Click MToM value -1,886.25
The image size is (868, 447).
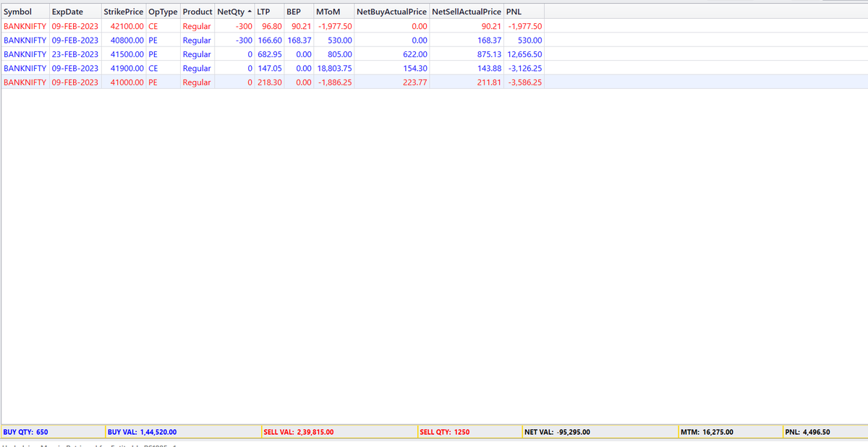tap(335, 82)
